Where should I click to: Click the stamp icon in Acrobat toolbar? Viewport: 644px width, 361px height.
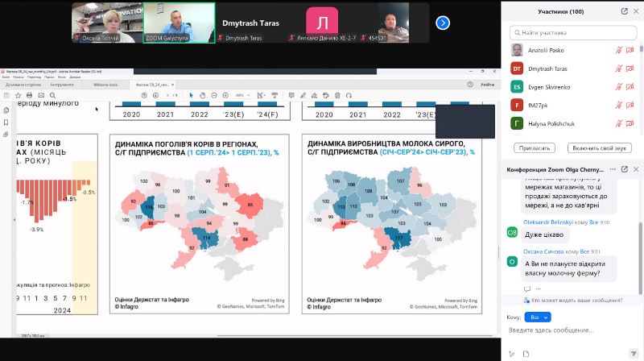pos(326,95)
